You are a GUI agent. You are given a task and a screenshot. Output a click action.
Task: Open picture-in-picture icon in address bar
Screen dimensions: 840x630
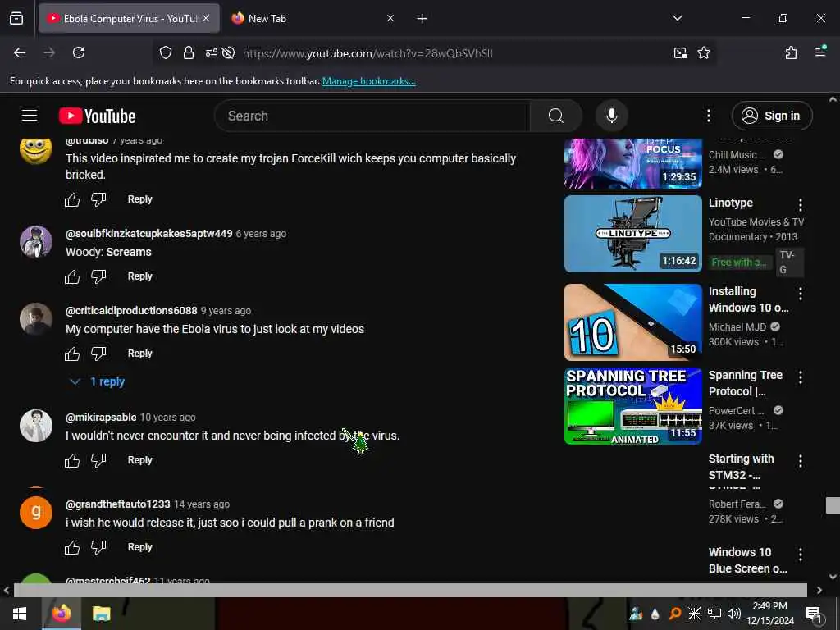tap(680, 52)
